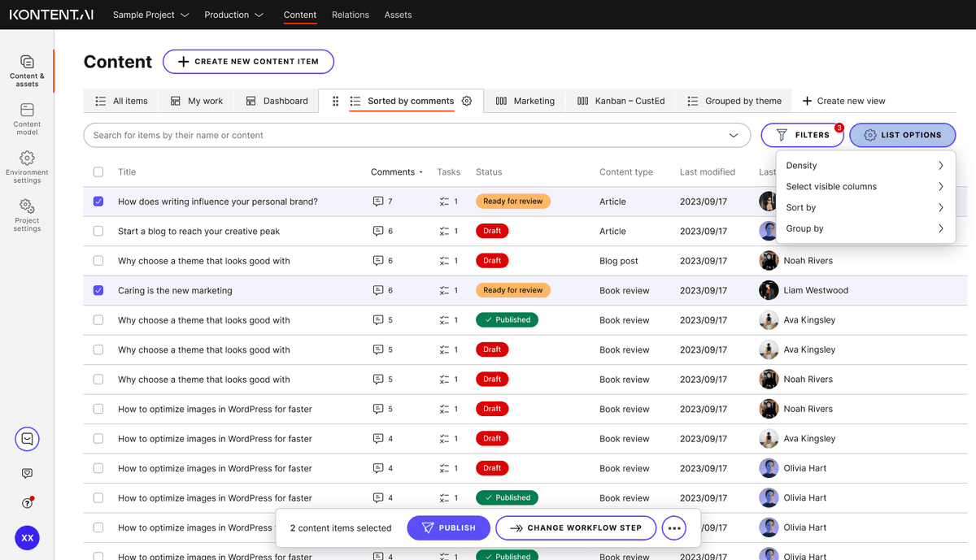Check the 'Start a blog' row checkbox
This screenshot has width=976, height=560.
[x=98, y=231]
